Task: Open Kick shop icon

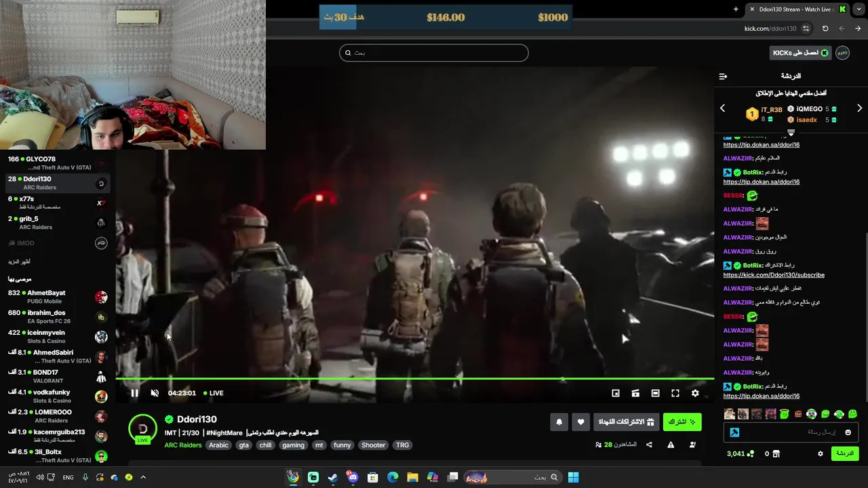Action: [776, 453]
